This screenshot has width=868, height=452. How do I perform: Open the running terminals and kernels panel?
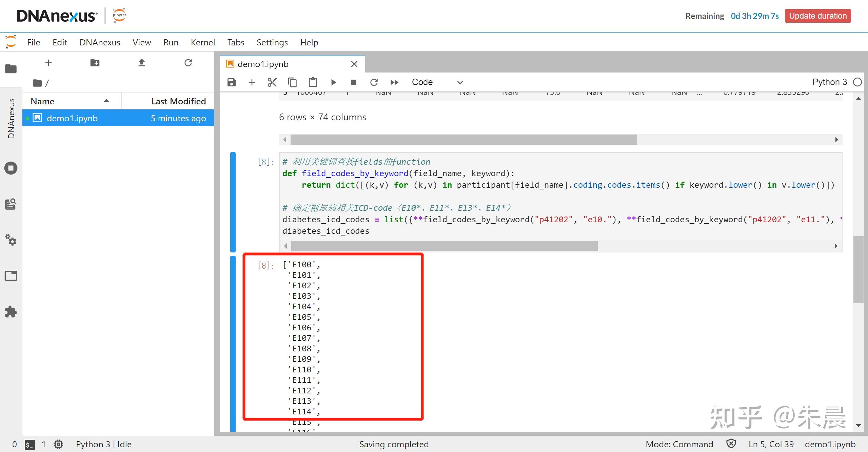pos(11,168)
